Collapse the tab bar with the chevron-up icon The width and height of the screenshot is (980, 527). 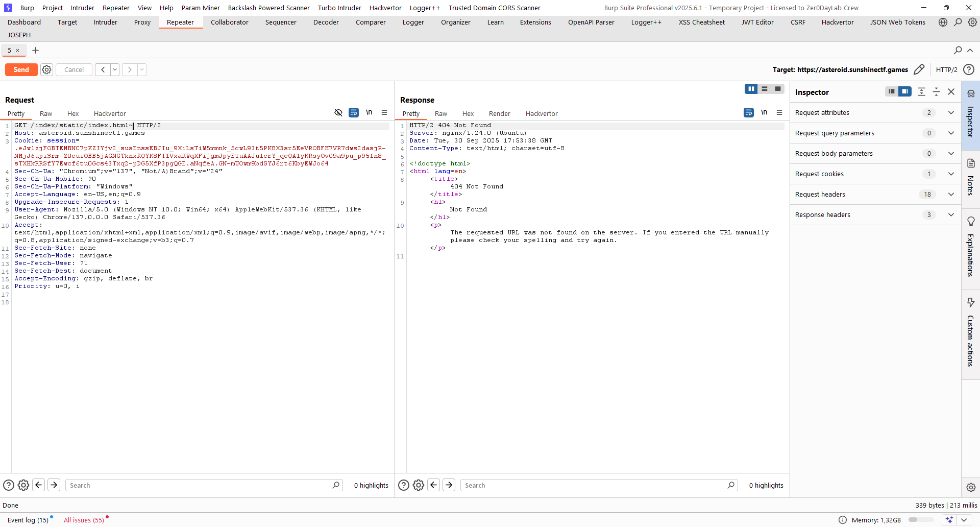[x=970, y=50]
